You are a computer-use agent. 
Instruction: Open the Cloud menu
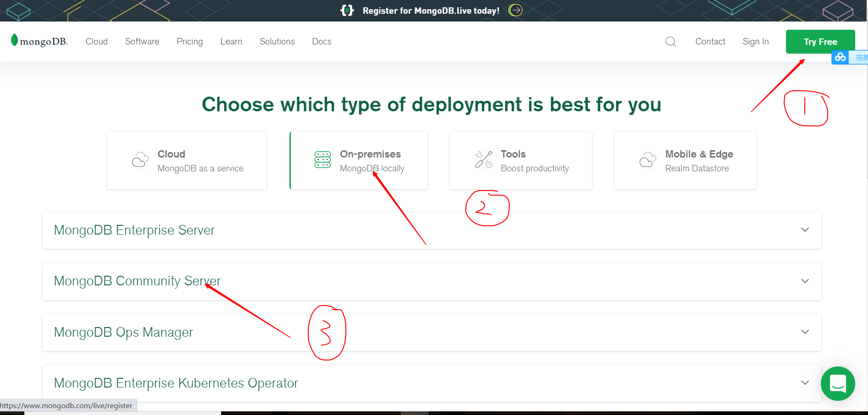[97, 42]
